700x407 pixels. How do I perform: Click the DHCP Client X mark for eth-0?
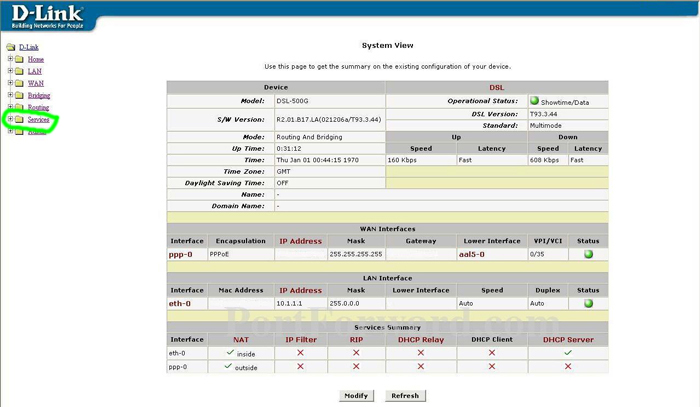coord(492,353)
